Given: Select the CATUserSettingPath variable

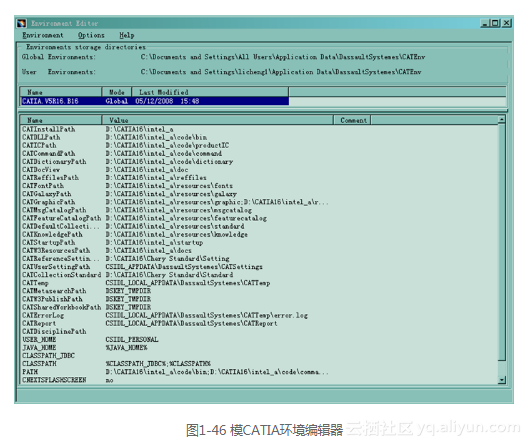Looking at the screenshot, I should tap(56, 267).
